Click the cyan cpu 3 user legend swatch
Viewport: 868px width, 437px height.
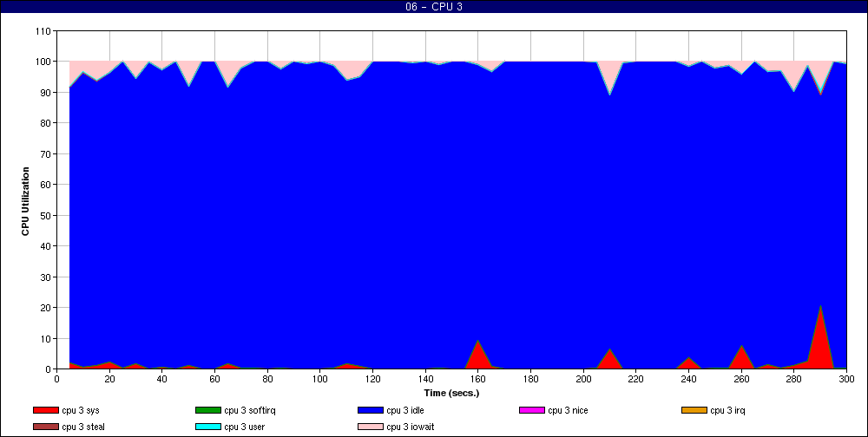coord(207,427)
